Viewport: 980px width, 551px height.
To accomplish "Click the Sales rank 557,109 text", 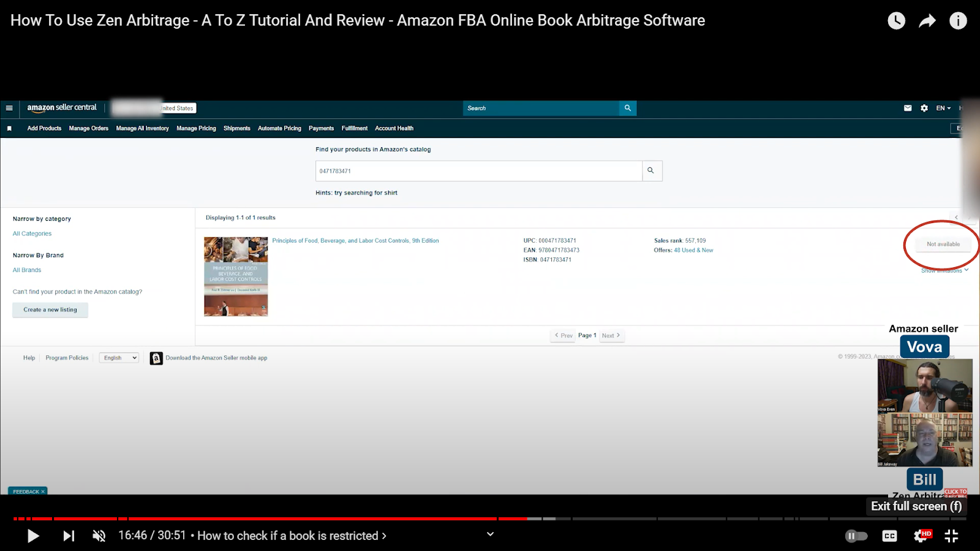I will coord(680,241).
